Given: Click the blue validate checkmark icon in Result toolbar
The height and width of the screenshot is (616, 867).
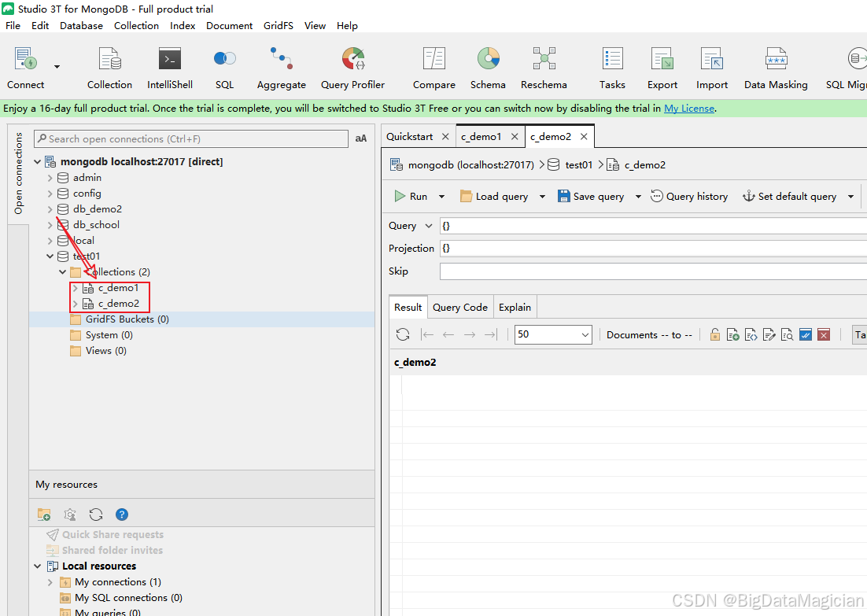Looking at the screenshot, I should pyautogui.click(x=806, y=334).
